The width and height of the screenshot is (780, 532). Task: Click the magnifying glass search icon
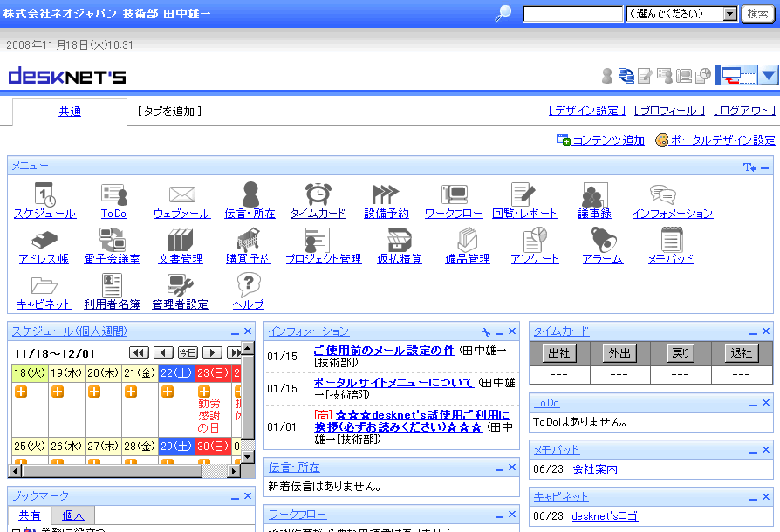click(x=503, y=13)
